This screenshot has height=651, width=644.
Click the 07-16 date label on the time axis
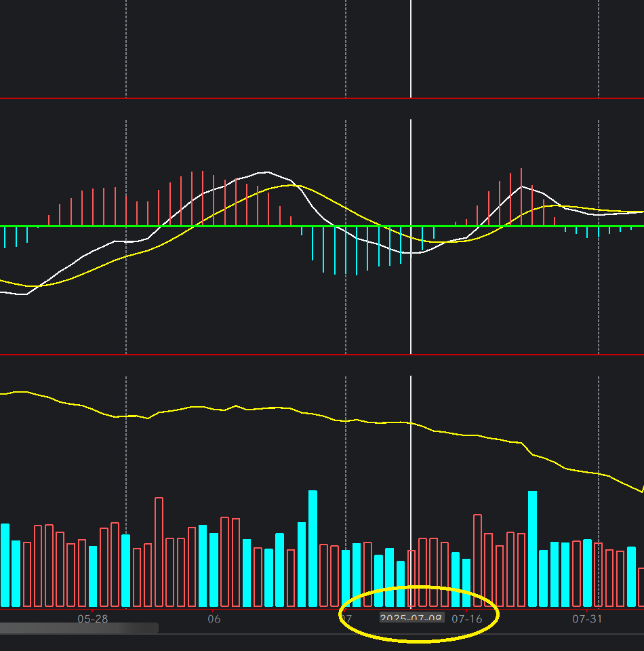pyautogui.click(x=466, y=618)
